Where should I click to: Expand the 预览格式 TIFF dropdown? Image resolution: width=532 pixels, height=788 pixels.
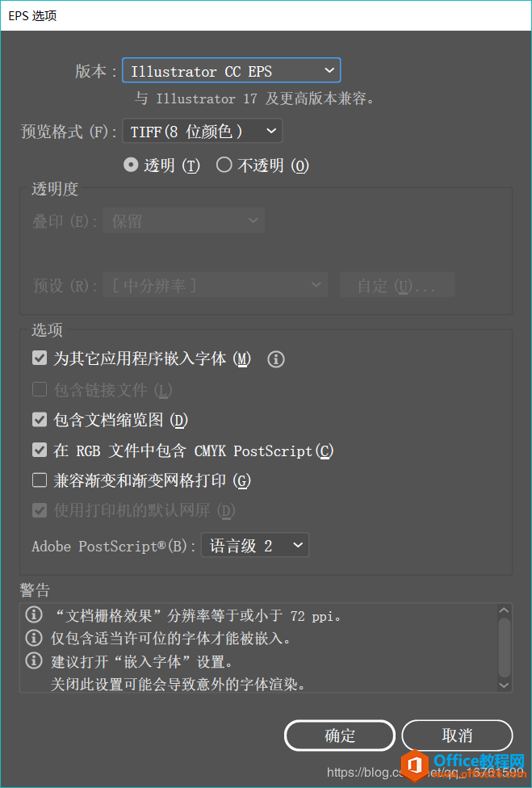(202, 131)
